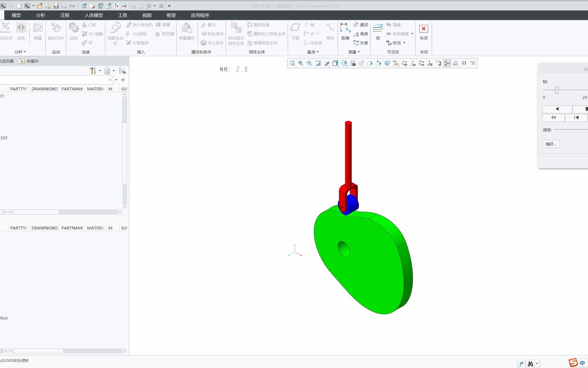Click the model tree search input field

point(53,80)
